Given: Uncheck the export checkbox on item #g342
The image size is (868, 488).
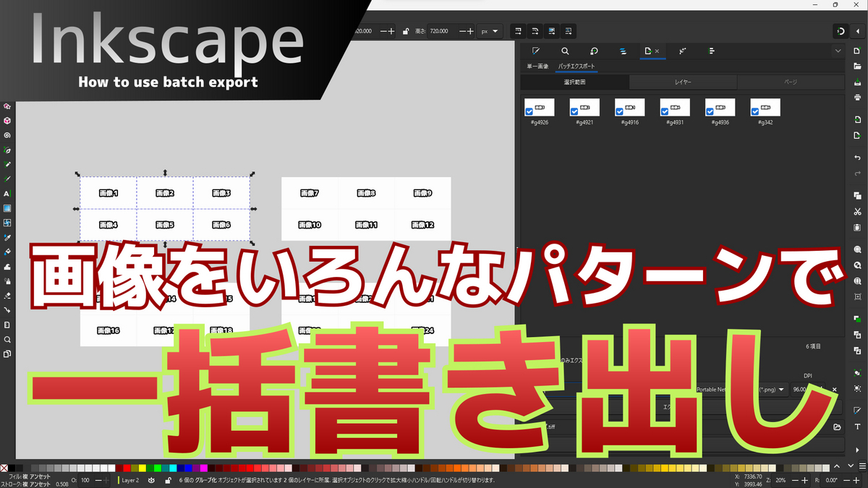Looking at the screenshot, I should pos(757,110).
